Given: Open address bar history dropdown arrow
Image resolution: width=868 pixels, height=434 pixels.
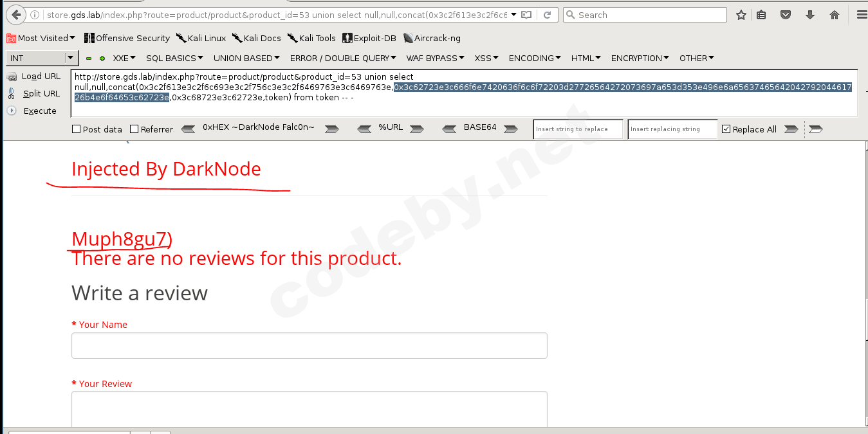Looking at the screenshot, I should (513, 15).
